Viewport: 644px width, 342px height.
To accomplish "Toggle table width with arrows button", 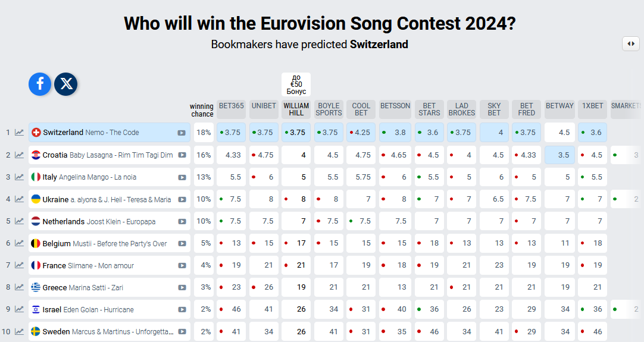I will pos(630,43).
